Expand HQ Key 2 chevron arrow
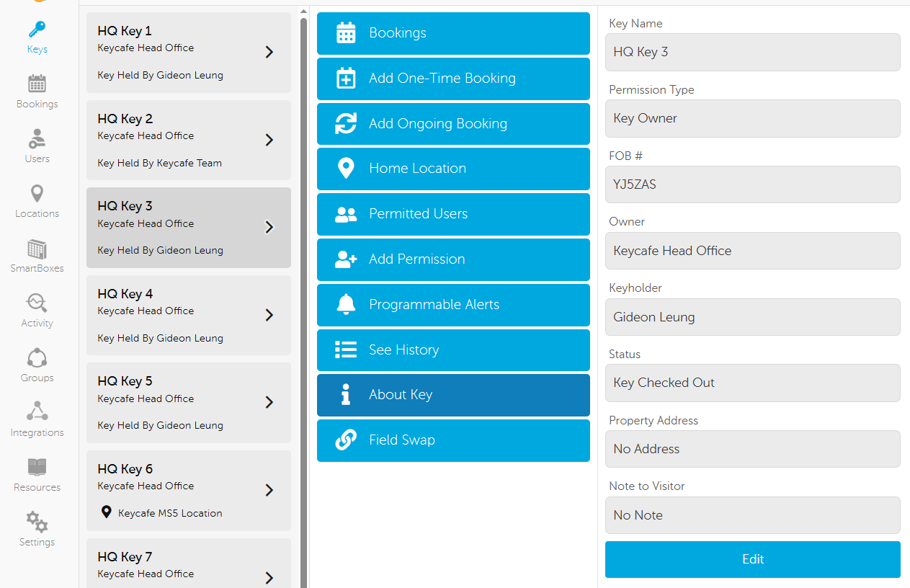Screen dimensions: 910x588 [x=269, y=140]
